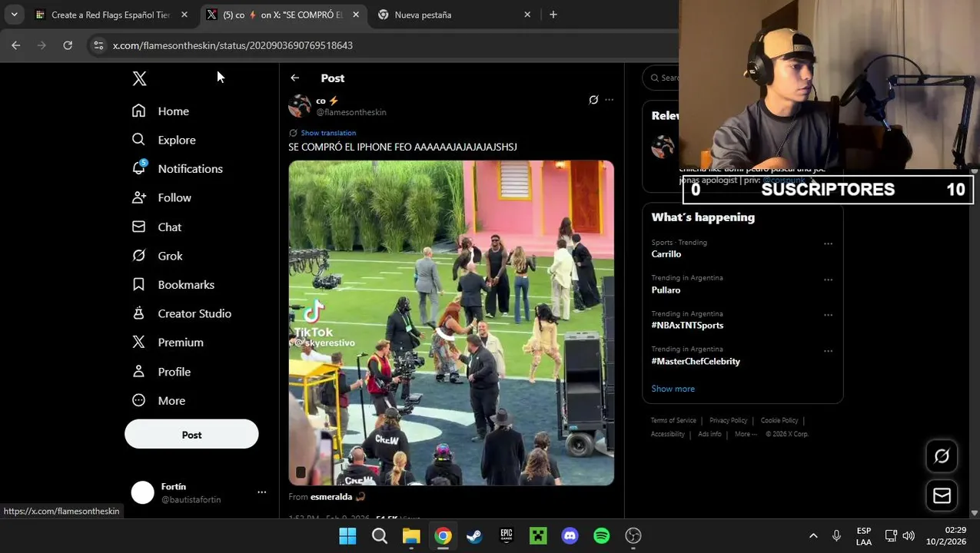Viewport: 980px width, 553px height.
Task: Open Notifications with bell icon
Action: (x=178, y=169)
